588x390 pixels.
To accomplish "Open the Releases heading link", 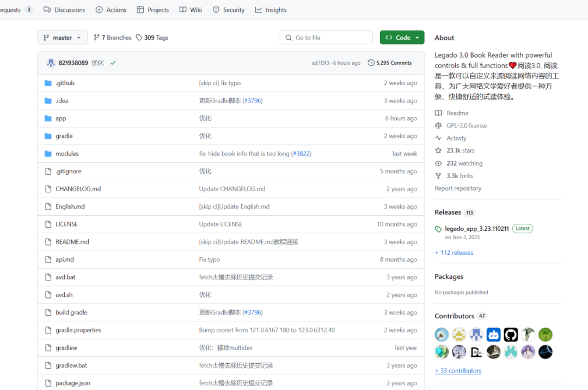I will click(x=448, y=212).
